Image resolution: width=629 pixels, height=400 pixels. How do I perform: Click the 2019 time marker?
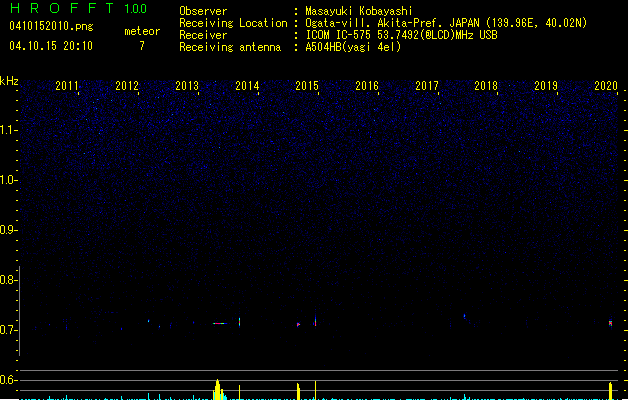click(x=546, y=86)
